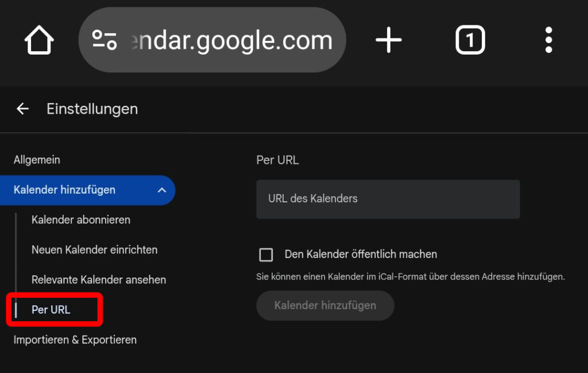This screenshot has width=588, height=373.
Task: Open 'Allgemein' settings section
Action: (x=37, y=160)
